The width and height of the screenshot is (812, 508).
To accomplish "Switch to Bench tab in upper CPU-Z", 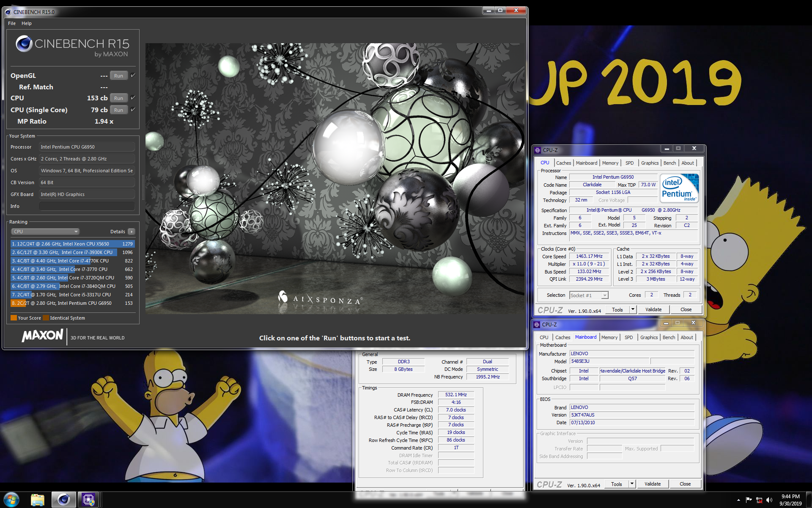I will click(669, 163).
